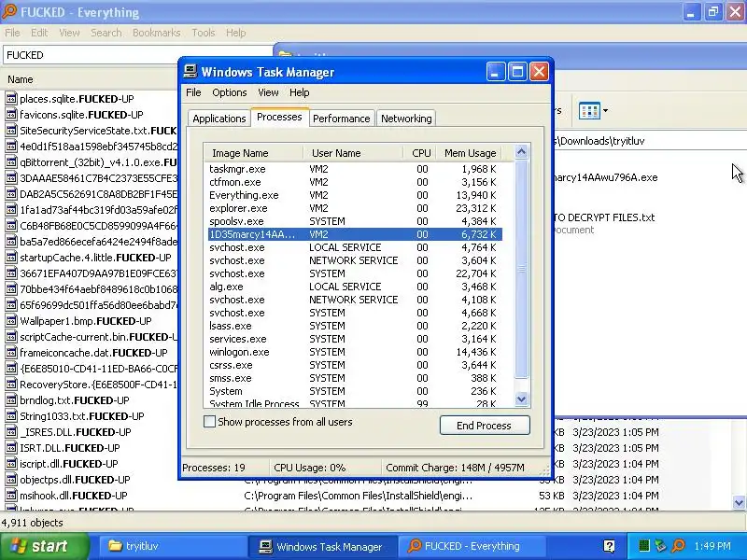The height and width of the screenshot is (560, 747).
Task: Click the Task Manager title bar icon
Action: pos(190,72)
